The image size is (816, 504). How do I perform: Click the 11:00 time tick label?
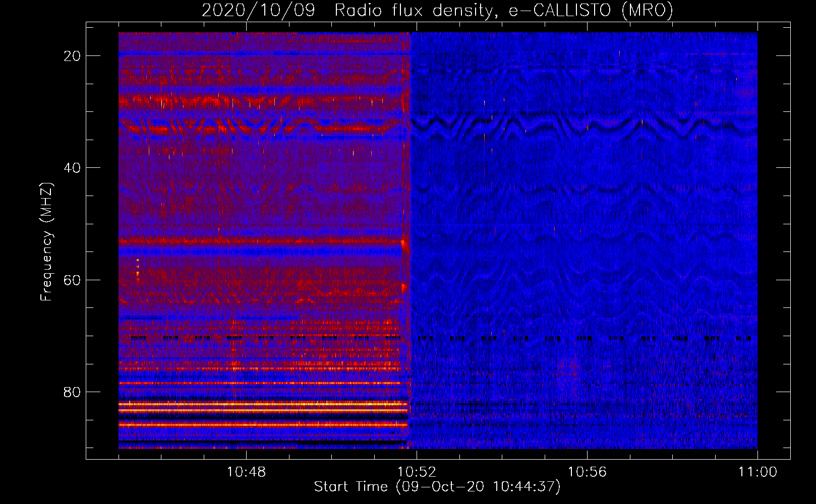pyautogui.click(x=757, y=472)
